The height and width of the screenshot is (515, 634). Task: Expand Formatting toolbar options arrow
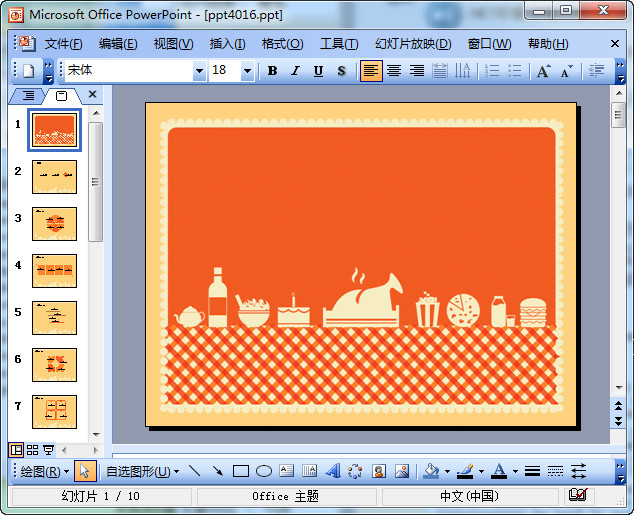[620, 71]
